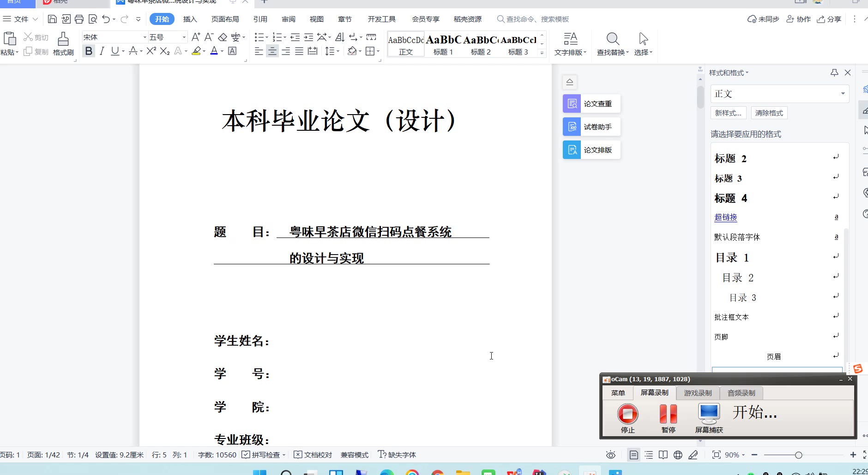
Task: Switch to the 审阅 ribbon tab
Action: point(289,19)
